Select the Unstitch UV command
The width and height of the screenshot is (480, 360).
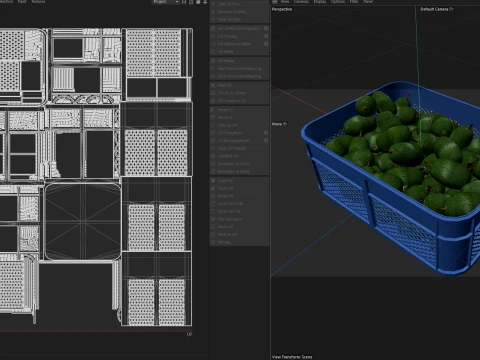point(239,156)
